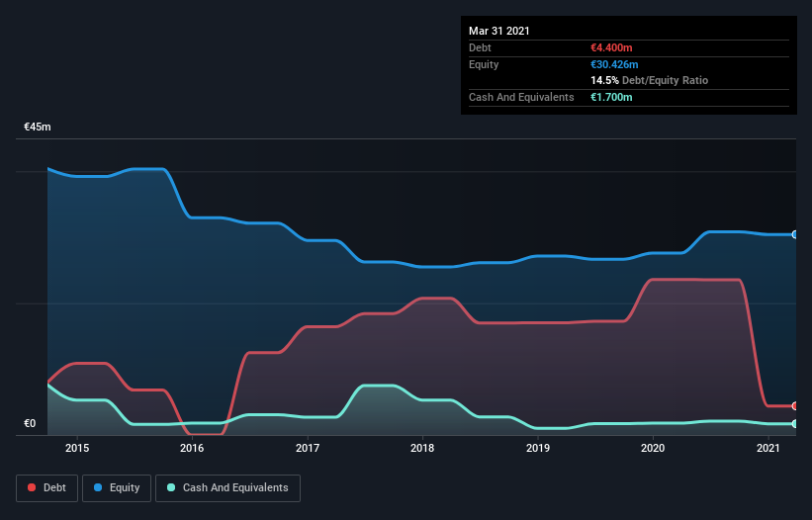Viewport: 812px width, 520px height.
Task: Click the 2017 x-axis label
Action: point(308,448)
